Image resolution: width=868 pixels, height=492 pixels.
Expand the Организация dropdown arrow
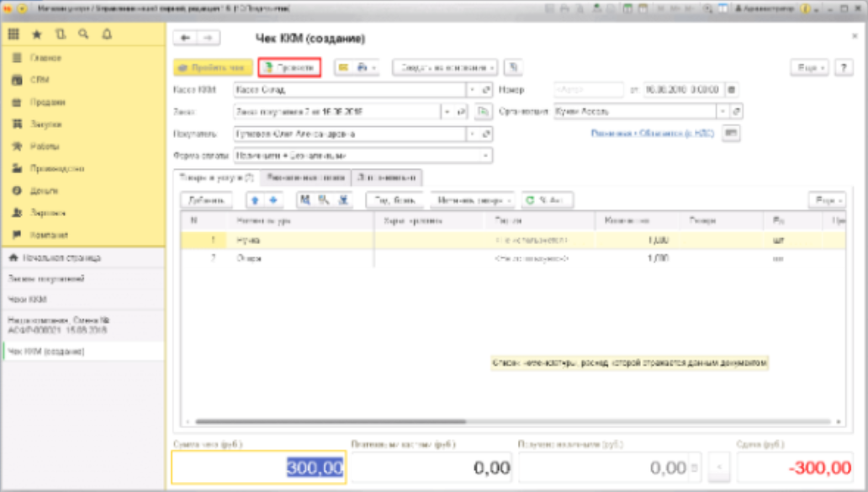point(722,111)
